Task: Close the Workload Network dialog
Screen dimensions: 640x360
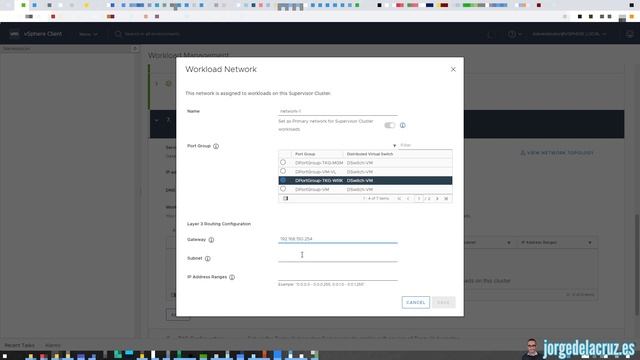Action: click(453, 69)
